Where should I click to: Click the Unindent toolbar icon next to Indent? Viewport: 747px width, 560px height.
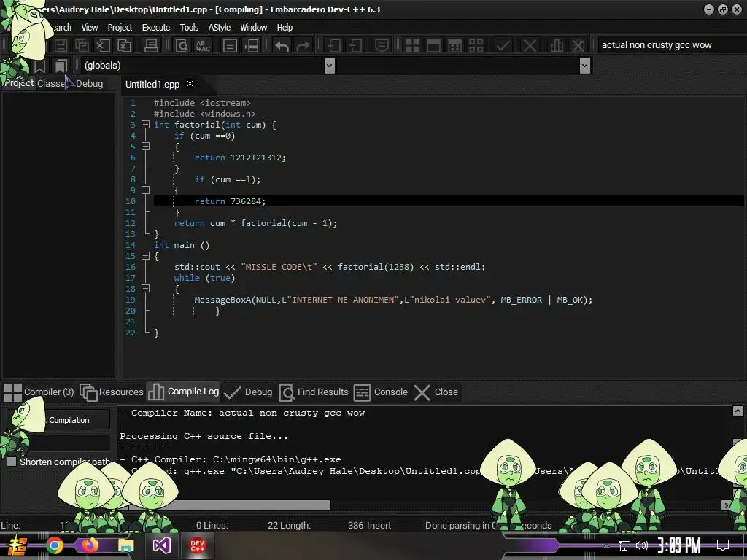[355, 46]
